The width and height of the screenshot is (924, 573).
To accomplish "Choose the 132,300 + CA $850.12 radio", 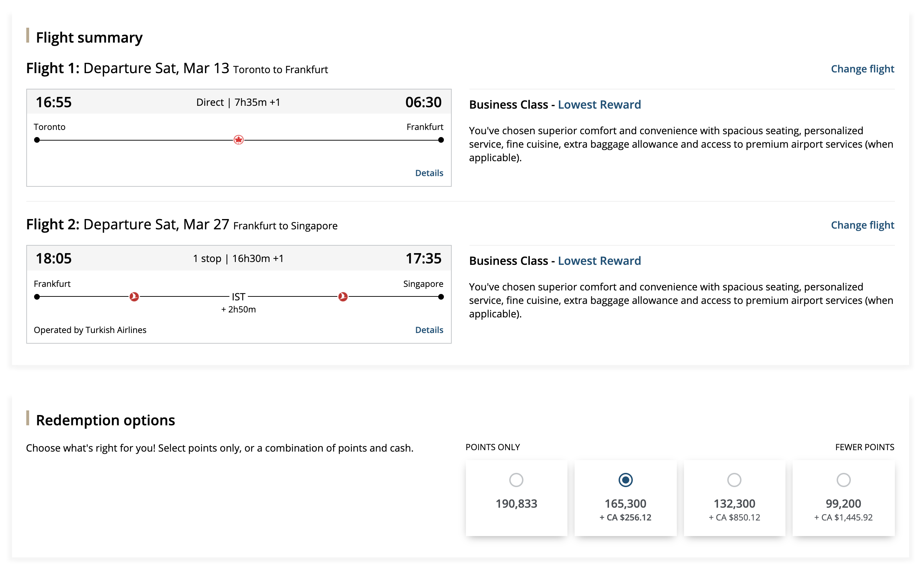I will pyautogui.click(x=734, y=480).
